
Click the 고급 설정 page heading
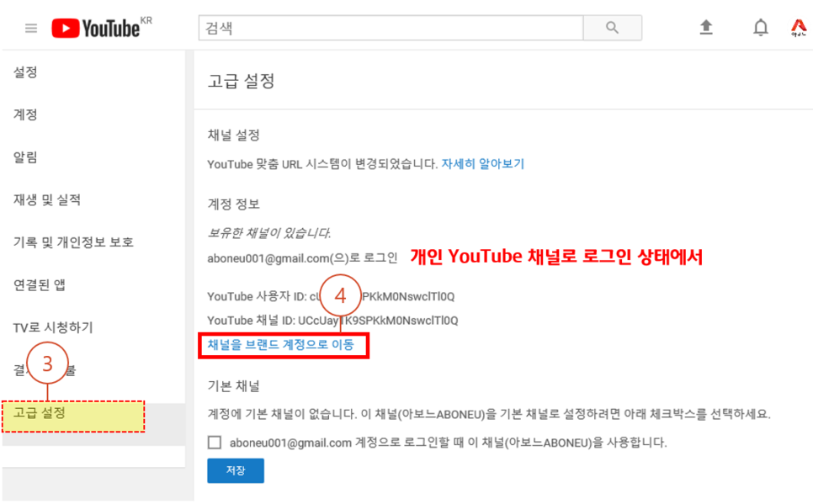(x=241, y=81)
